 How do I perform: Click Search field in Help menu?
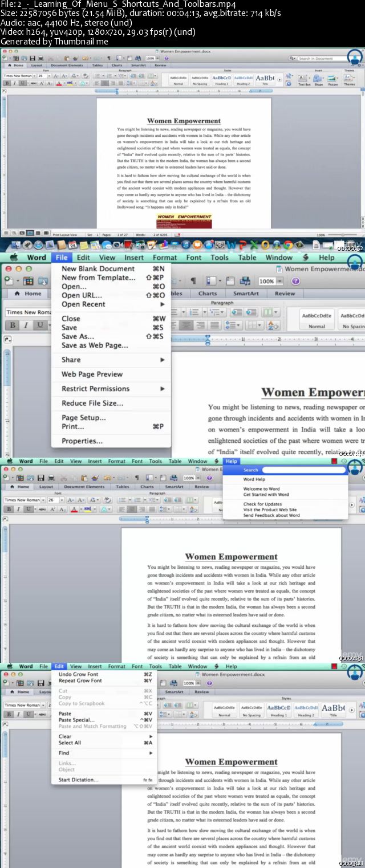coord(303,470)
